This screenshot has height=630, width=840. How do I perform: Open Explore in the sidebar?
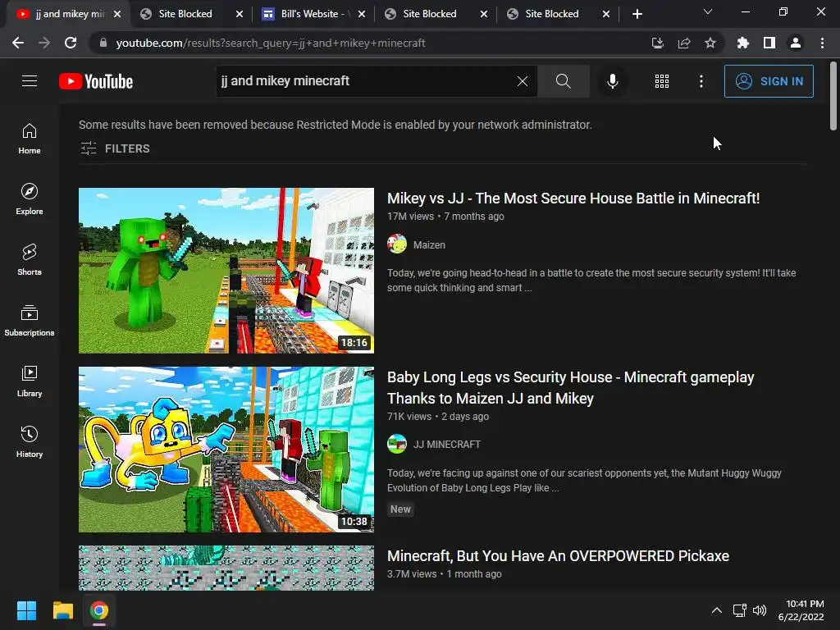click(x=30, y=199)
